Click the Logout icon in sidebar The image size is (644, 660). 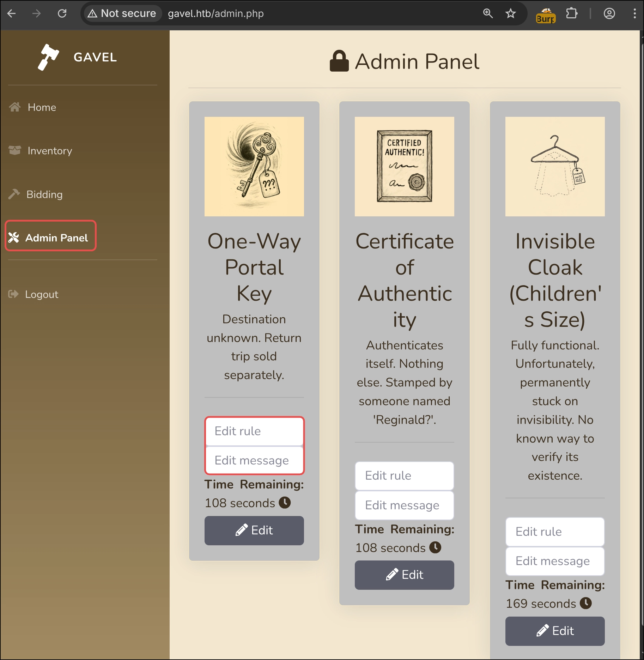13,294
